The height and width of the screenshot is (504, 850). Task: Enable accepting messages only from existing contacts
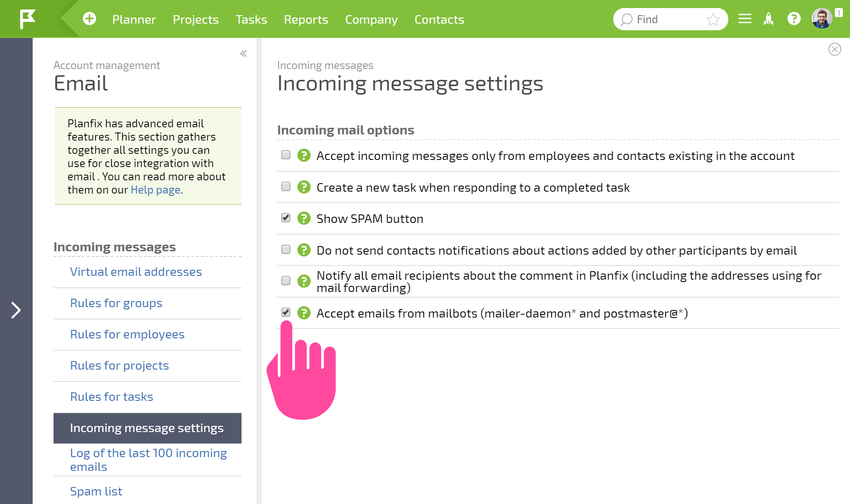tap(286, 155)
